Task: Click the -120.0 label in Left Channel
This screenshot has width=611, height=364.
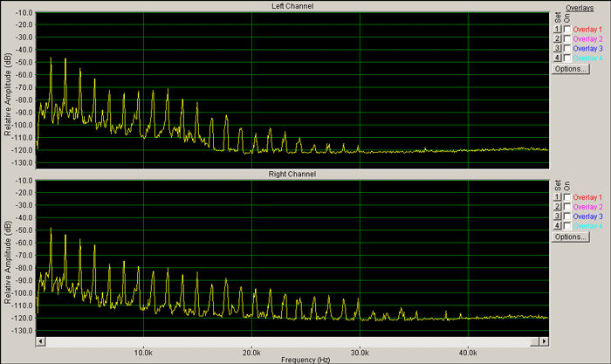Action: pos(23,150)
